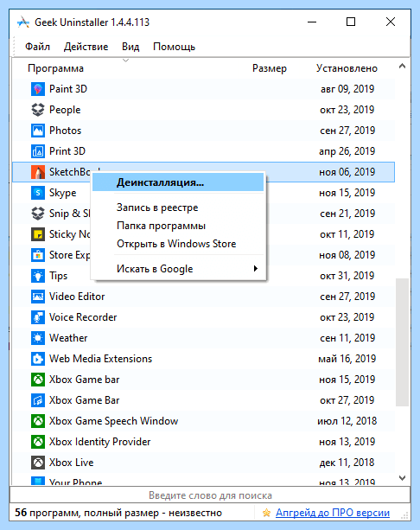Select the Web Media Extensions name

click(x=101, y=359)
